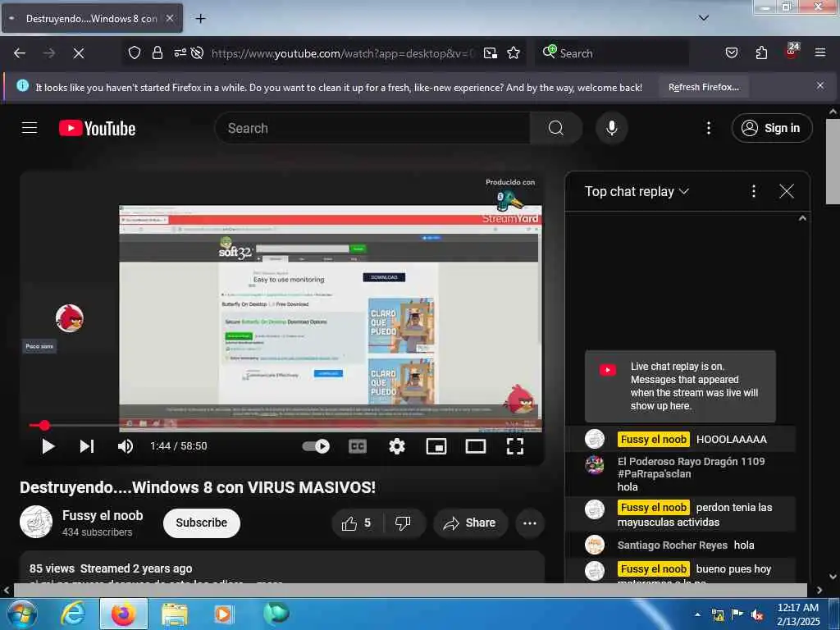Like this video

pyautogui.click(x=358, y=523)
